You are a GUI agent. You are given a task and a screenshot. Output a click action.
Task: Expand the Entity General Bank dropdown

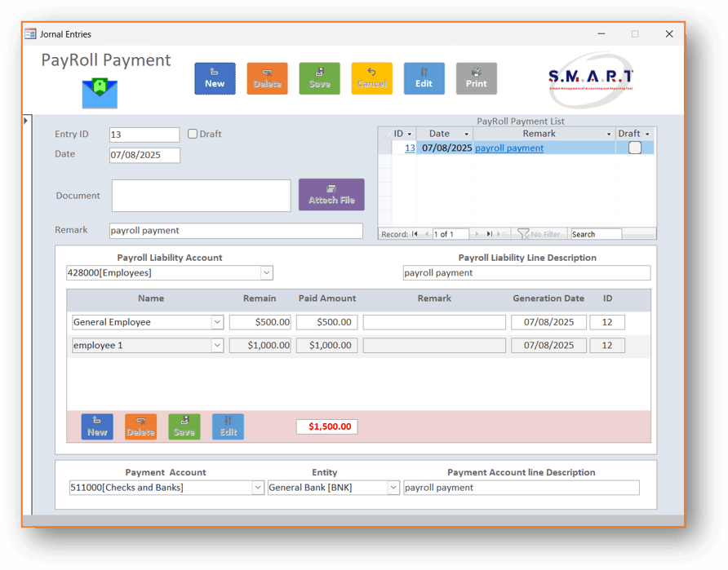click(393, 488)
